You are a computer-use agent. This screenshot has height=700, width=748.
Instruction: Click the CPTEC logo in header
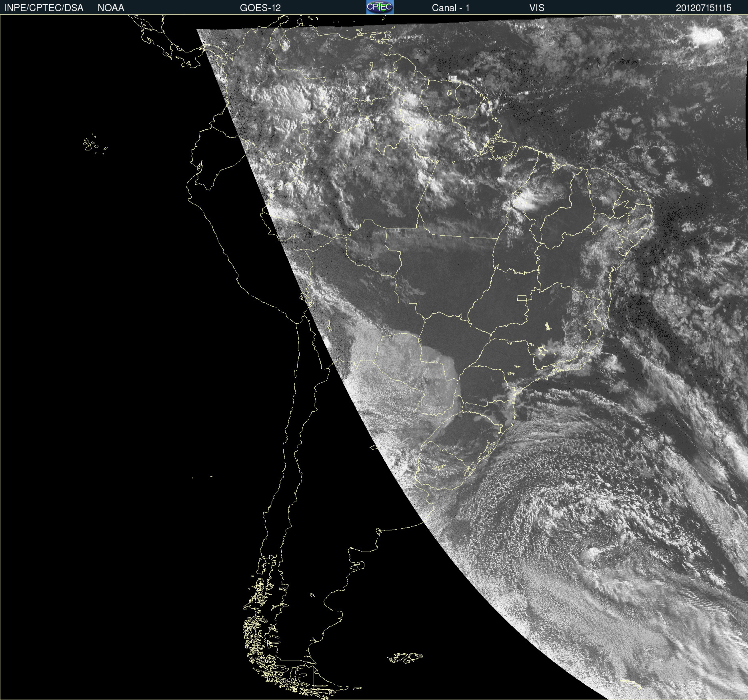(x=380, y=7)
